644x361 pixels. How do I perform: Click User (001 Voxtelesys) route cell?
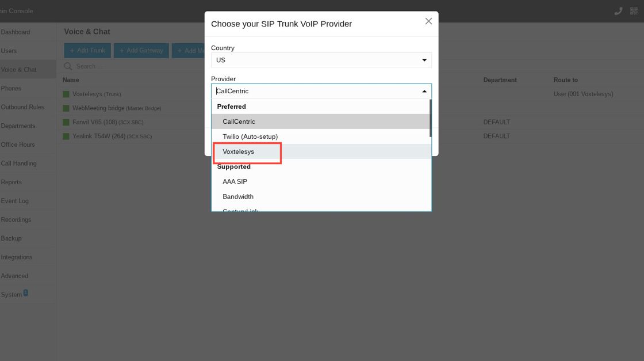pyautogui.click(x=583, y=94)
